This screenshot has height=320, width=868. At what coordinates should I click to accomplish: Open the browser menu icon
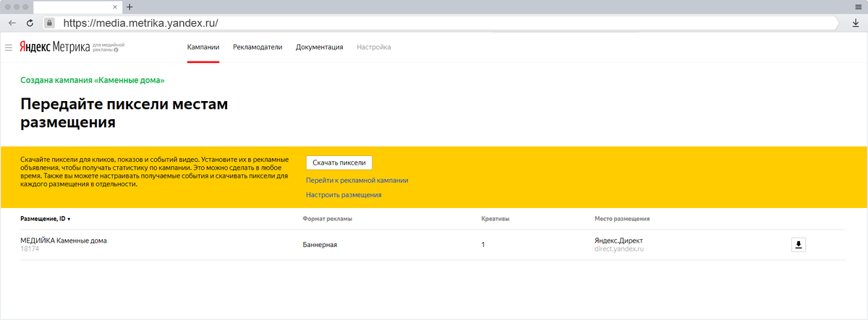(x=857, y=6)
